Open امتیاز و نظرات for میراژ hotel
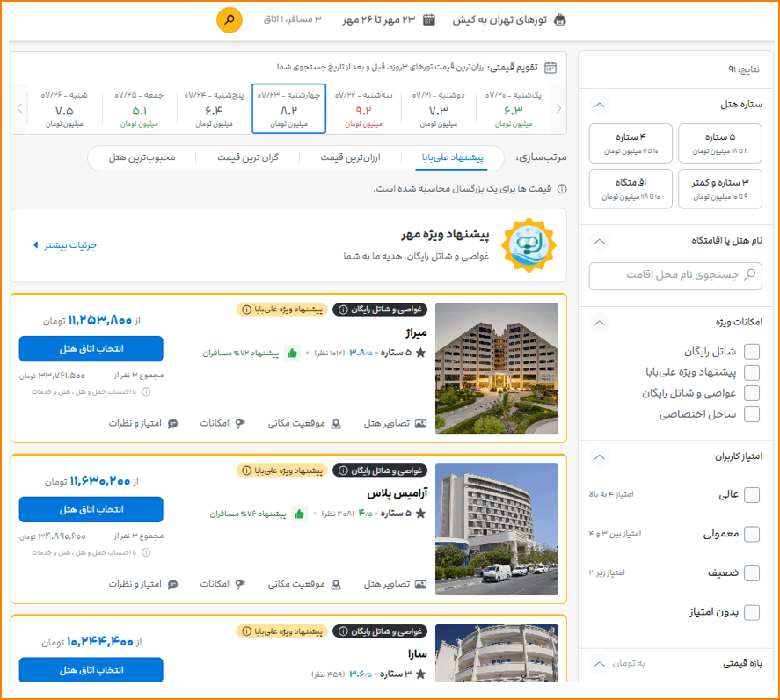 pos(143,423)
